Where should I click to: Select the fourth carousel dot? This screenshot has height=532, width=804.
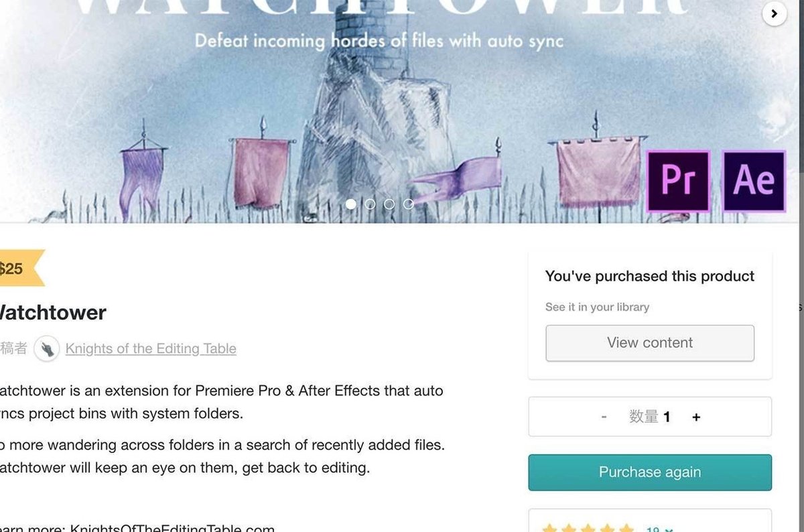point(408,204)
